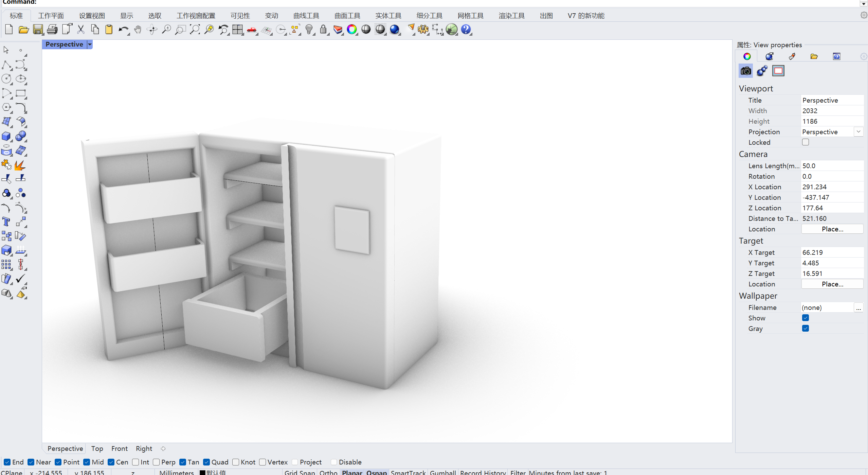Image resolution: width=868 pixels, height=475 pixels.
Task: Open Help with the question mark icon
Action: point(466,30)
